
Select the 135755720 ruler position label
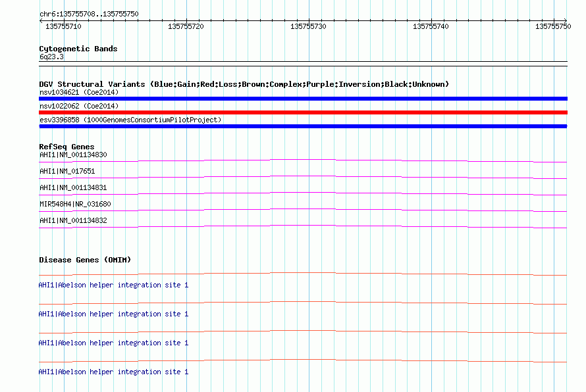click(186, 26)
